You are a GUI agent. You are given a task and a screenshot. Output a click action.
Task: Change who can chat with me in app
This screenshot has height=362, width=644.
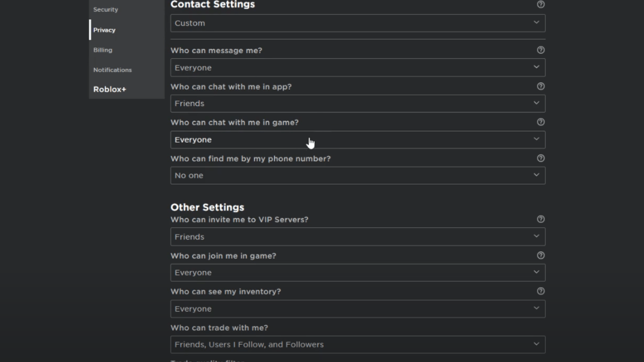(x=358, y=103)
